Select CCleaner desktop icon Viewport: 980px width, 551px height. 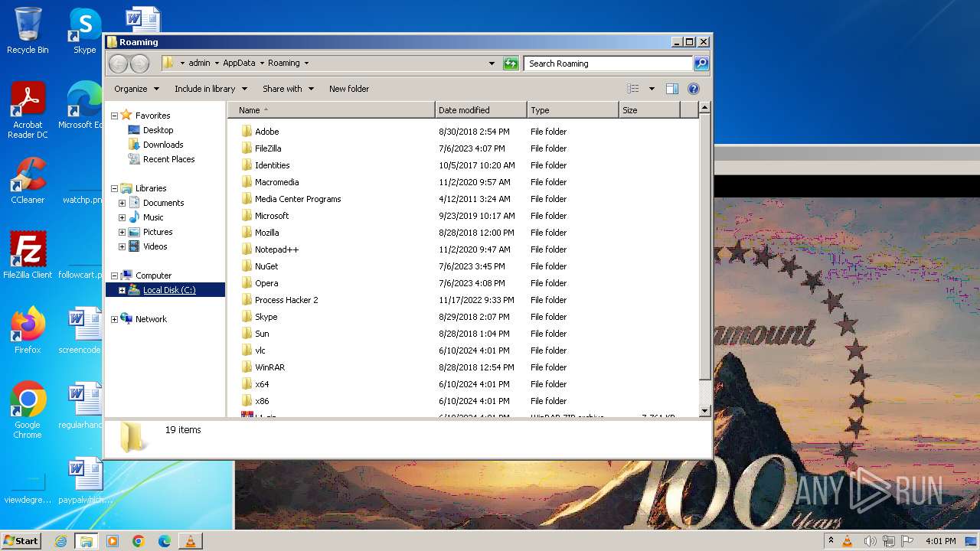[x=28, y=181]
